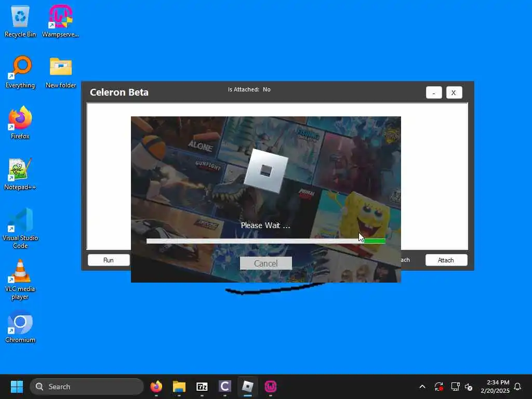The height and width of the screenshot is (399, 532).
Task: Open the clock showing 2:34 PM
Action: (495, 387)
